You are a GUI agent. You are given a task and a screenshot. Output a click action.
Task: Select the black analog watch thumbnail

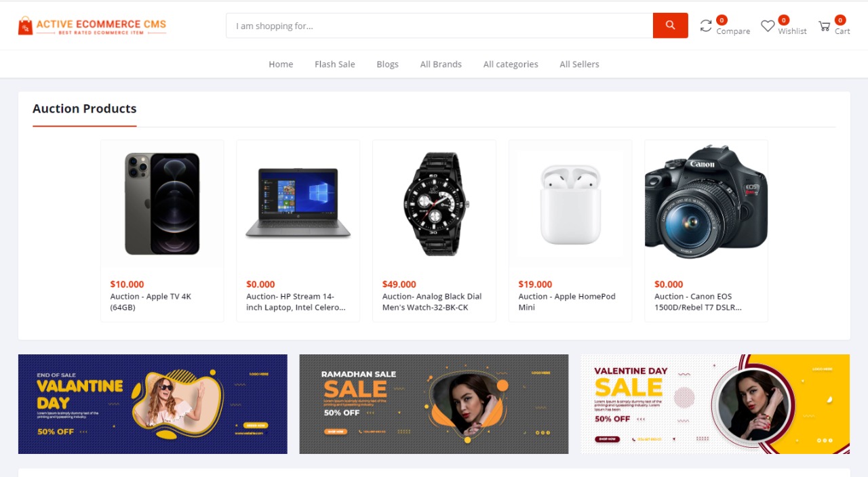click(435, 203)
